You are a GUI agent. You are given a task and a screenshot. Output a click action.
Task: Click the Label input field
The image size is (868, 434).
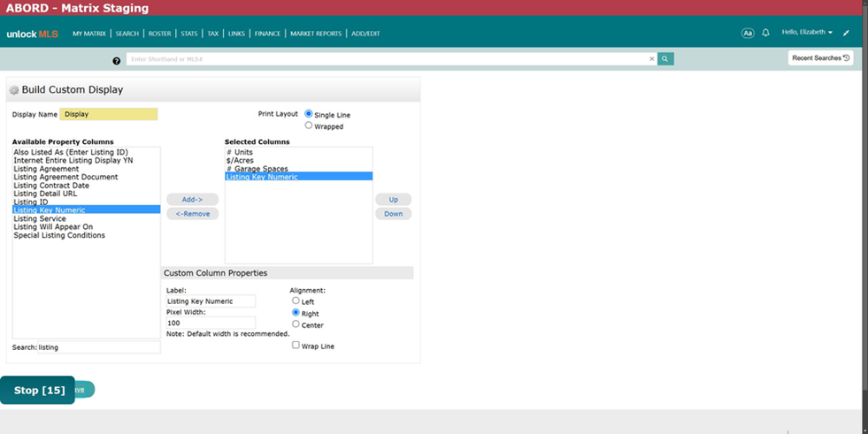(x=211, y=301)
